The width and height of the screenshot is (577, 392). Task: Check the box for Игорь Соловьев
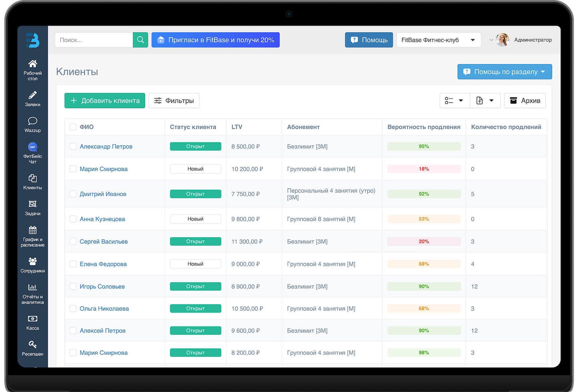point(73,287)
